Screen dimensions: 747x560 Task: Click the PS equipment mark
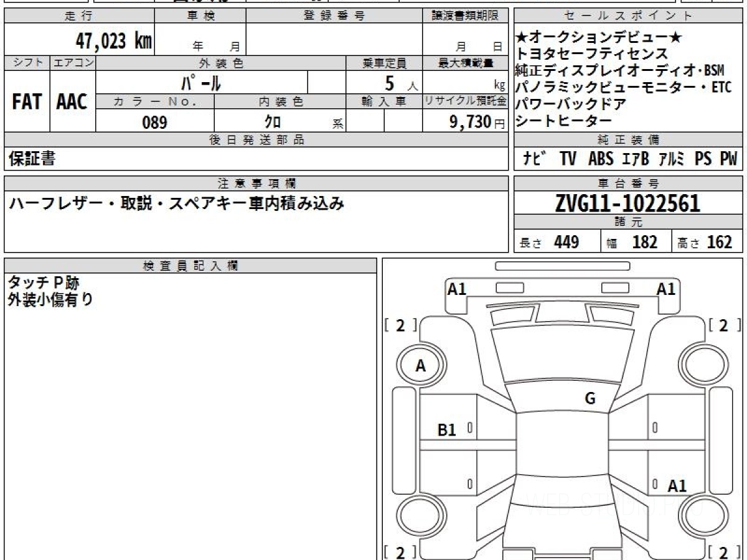703,159
